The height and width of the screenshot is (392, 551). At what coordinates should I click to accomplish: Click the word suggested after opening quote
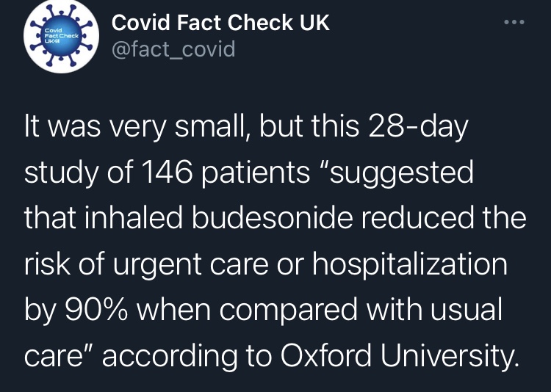tap(402, 173)
